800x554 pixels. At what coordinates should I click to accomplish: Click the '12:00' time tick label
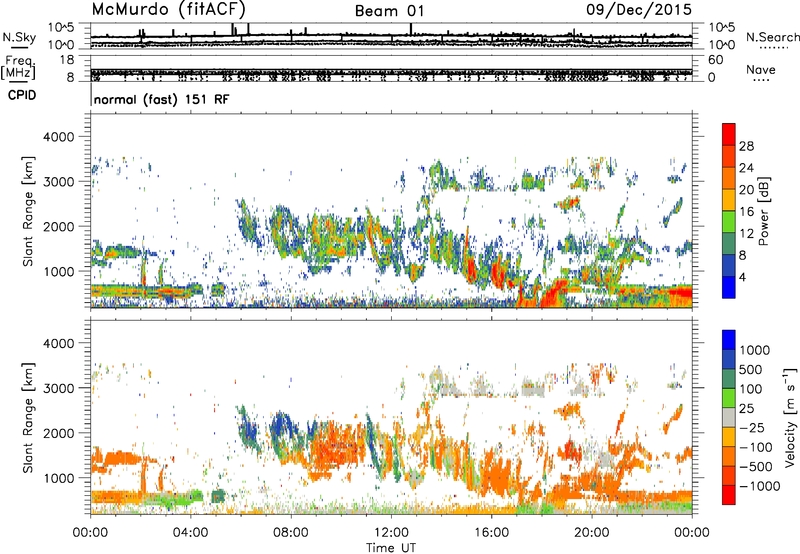(x=391, y=533)
